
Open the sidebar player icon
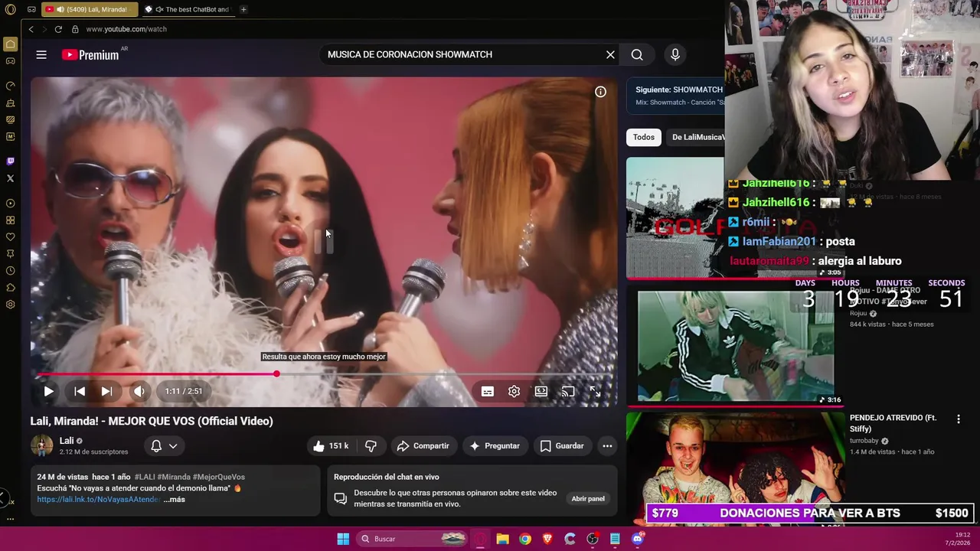point(10,204)
